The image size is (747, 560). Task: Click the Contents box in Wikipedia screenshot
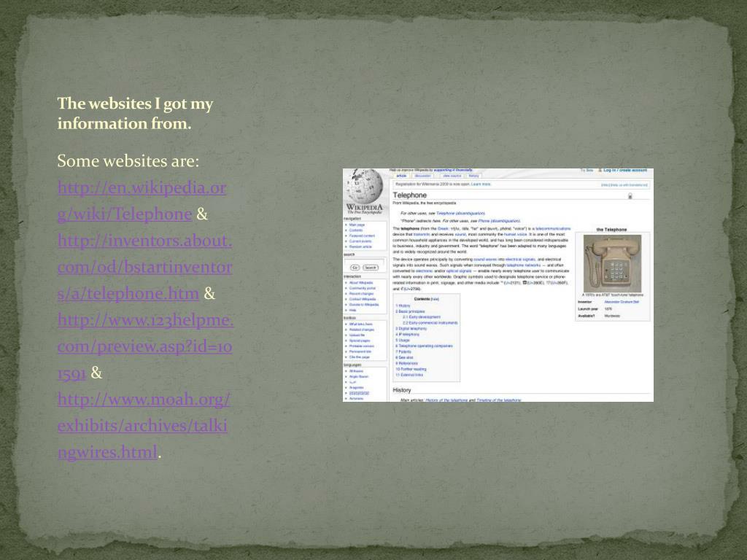(426, 338)
